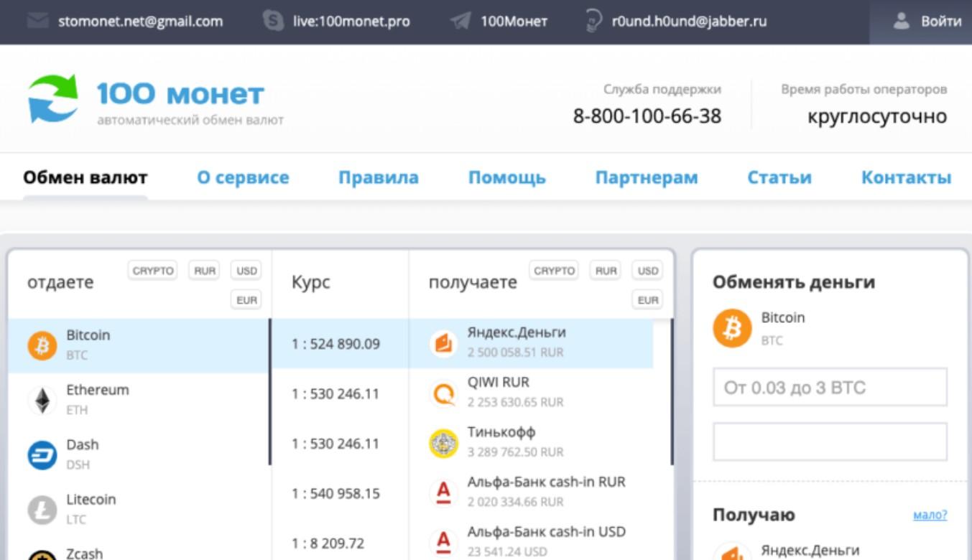Filter отдаете list by USD

(x=246, y=271)
